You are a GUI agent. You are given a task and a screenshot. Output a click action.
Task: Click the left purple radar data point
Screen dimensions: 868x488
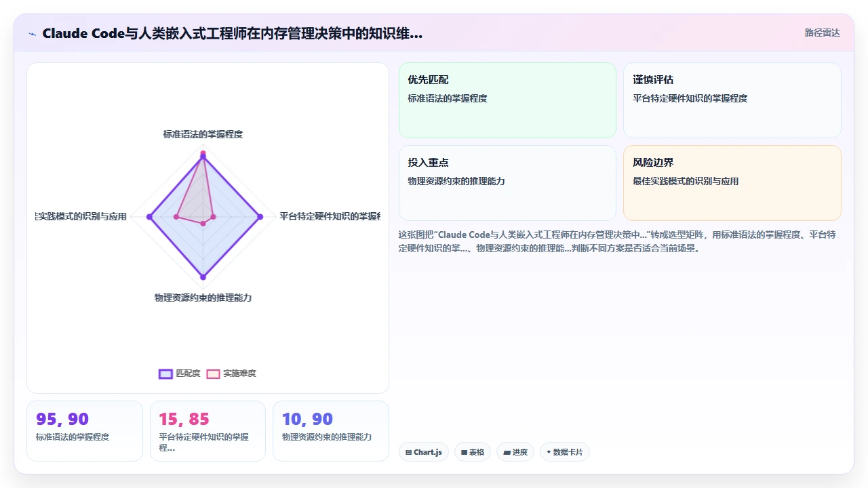pos(150,217)
